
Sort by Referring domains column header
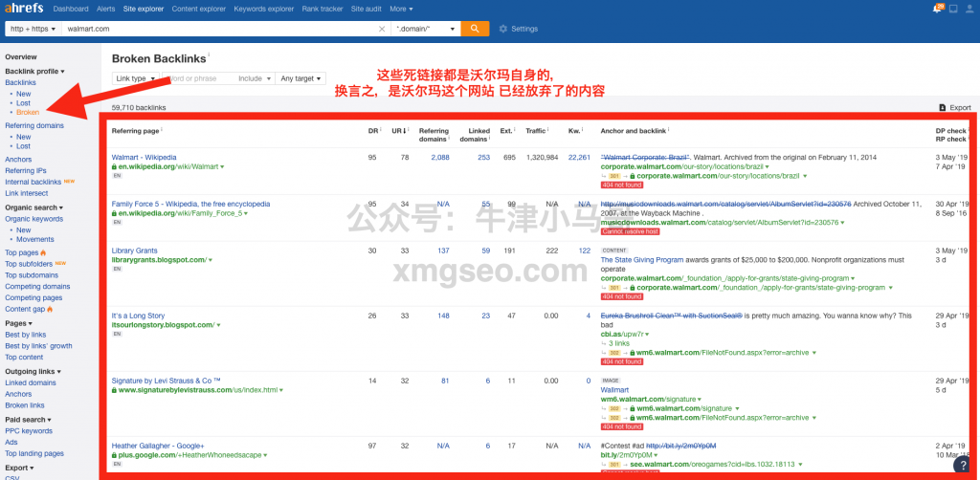(434, 134)
